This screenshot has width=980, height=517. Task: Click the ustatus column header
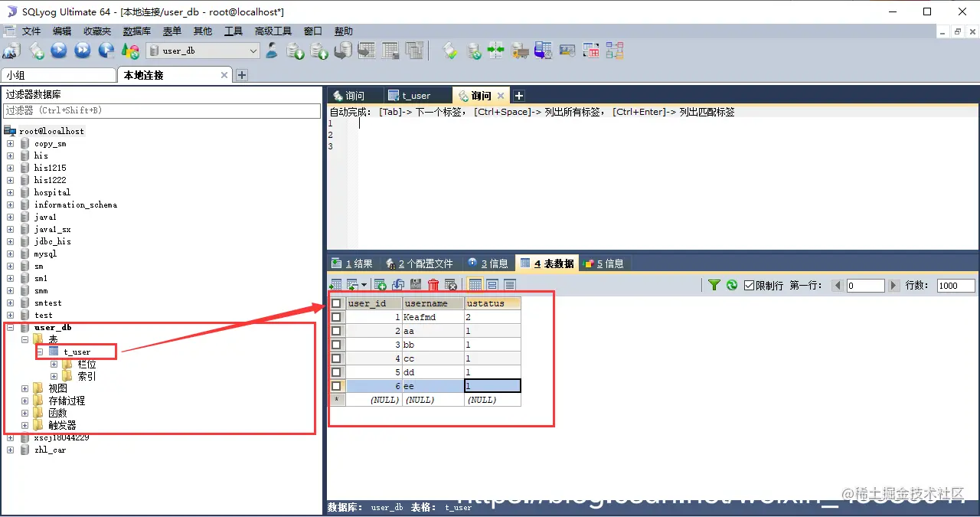click(492, 303)
